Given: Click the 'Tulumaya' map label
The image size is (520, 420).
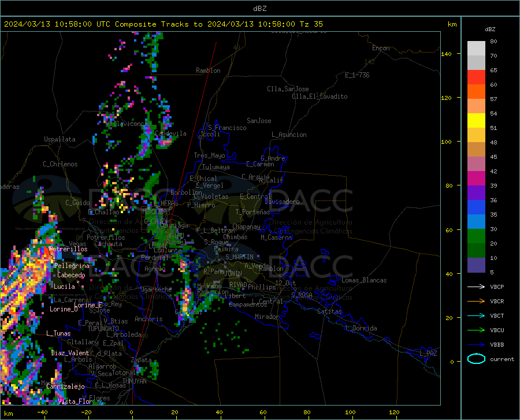Looking at the screenshot, I should click(x=216, y=167).
